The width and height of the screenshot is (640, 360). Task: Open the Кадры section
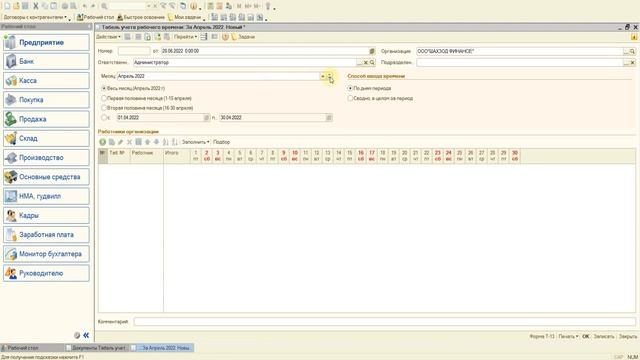click(x=46, y=216)
